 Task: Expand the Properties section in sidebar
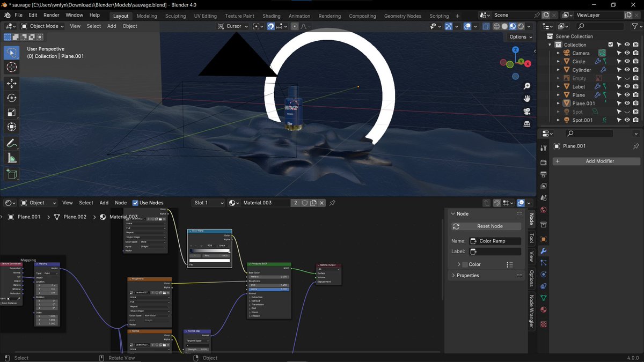tap(453, 275)
